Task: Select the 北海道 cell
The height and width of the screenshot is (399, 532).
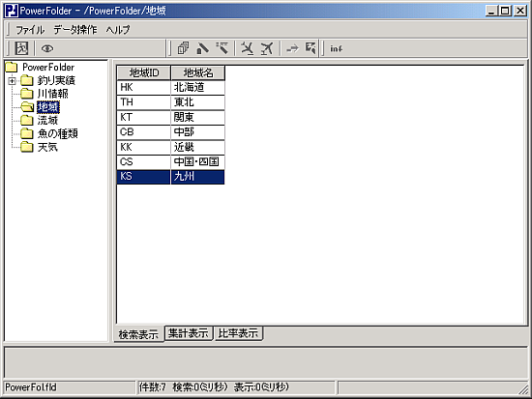Action: coord(197,88)
